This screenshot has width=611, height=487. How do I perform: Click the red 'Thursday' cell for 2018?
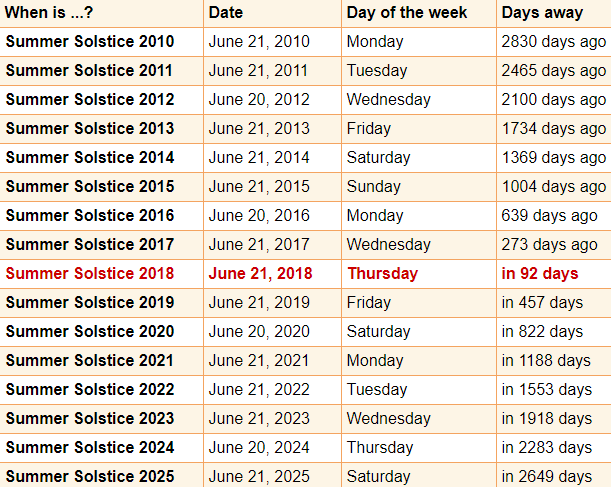coord(382,273)
